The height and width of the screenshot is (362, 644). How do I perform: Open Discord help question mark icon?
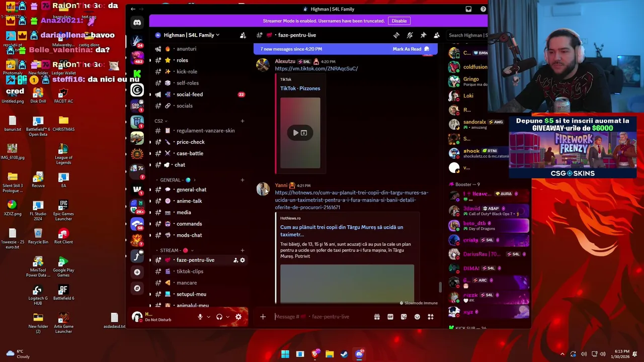(x=483, y=9)
